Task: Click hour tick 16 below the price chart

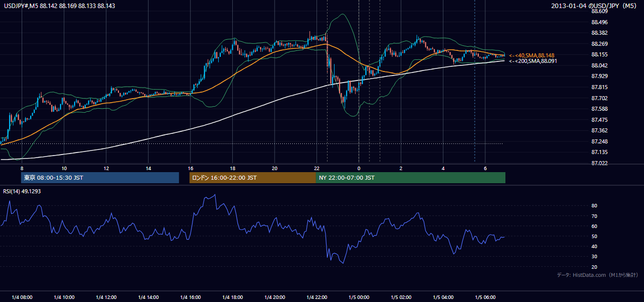Action: coord(190,168)
